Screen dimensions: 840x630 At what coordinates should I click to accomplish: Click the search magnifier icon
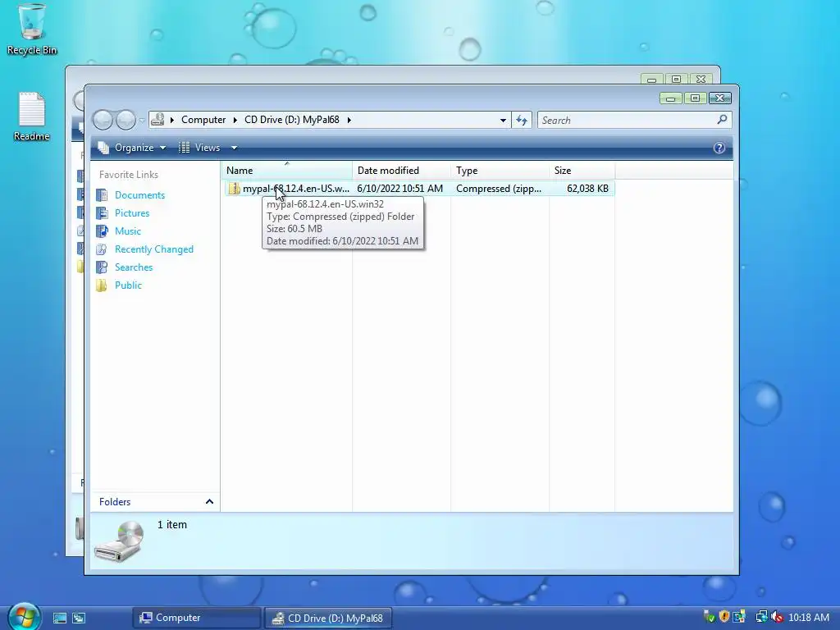tap(722, 120)
